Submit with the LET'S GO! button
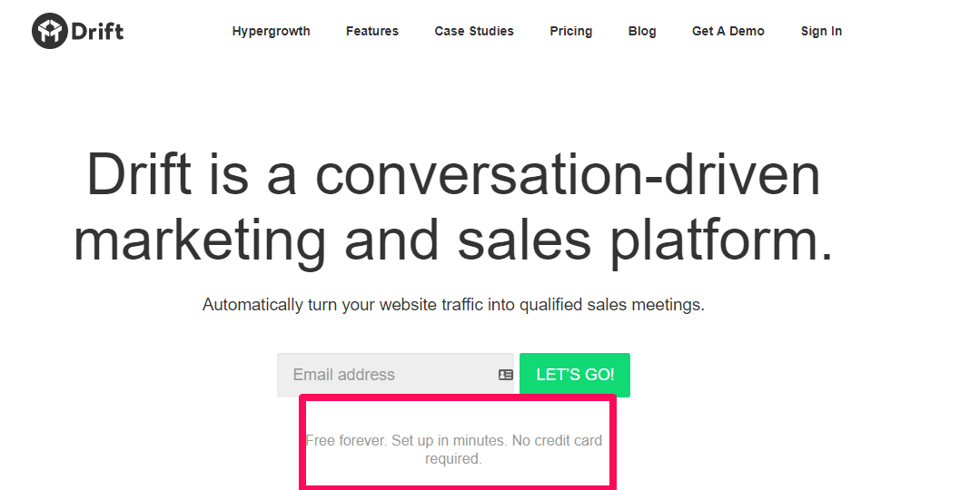980x490 pixels. pyautogui.click(x=575, y=375)
